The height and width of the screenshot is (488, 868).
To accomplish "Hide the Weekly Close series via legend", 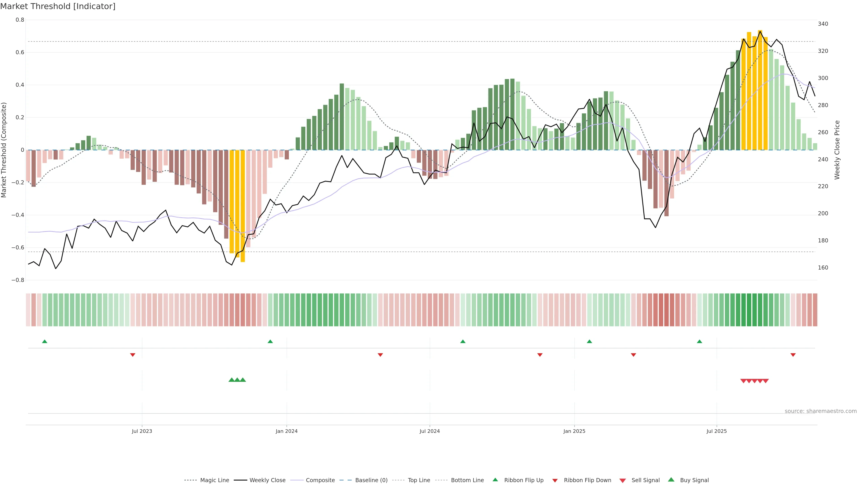I will point(267,480).
